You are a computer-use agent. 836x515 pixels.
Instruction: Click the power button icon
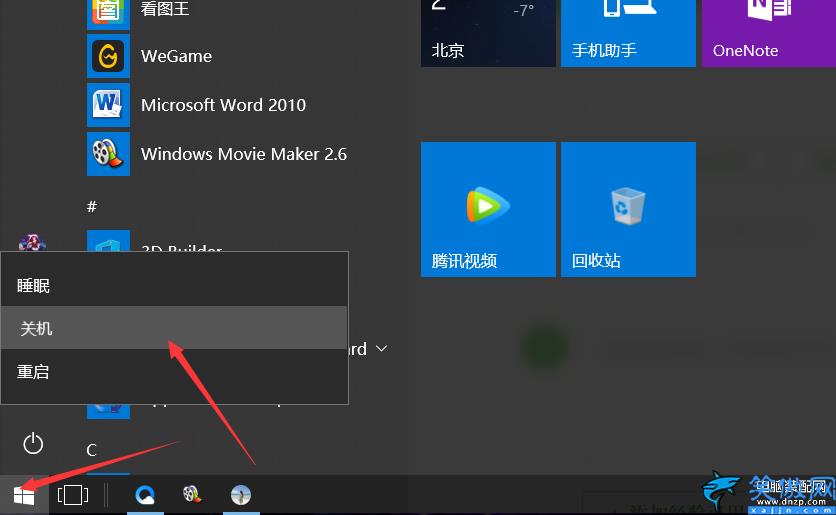[x=33, y=444]
